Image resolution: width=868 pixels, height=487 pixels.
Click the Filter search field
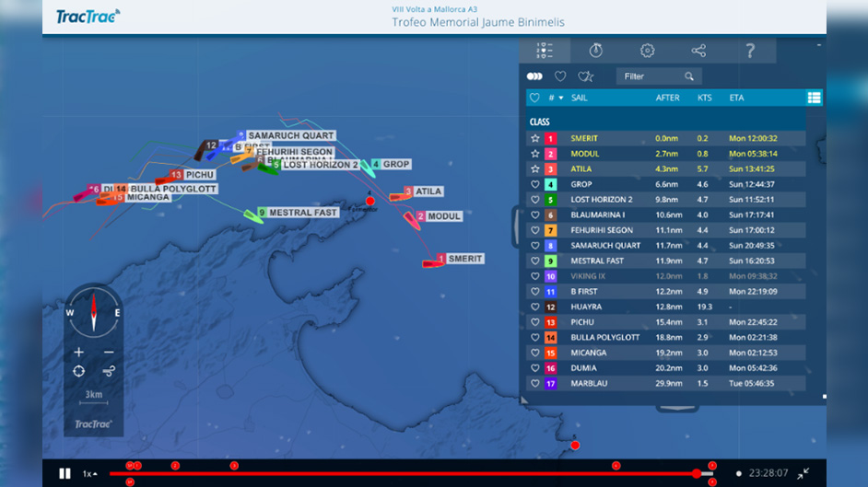[651, 76]
